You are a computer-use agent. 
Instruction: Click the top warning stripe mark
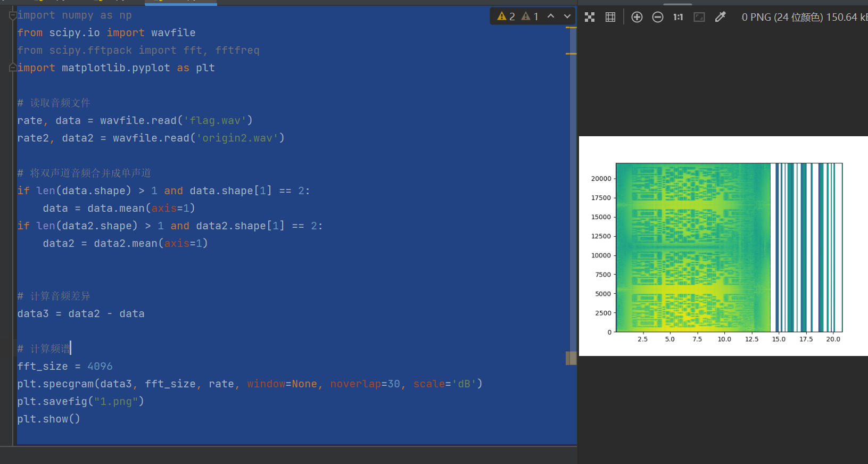[x=571, y=28]
